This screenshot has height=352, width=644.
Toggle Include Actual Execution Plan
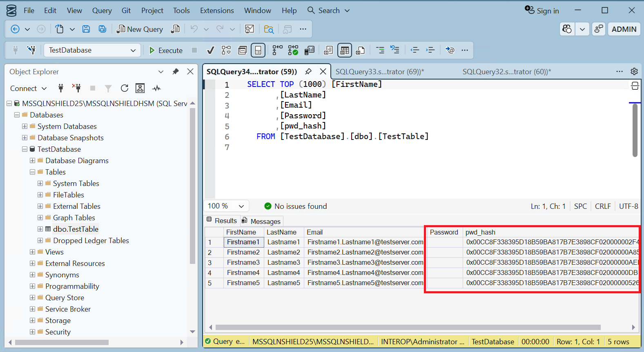click(277, 50)
